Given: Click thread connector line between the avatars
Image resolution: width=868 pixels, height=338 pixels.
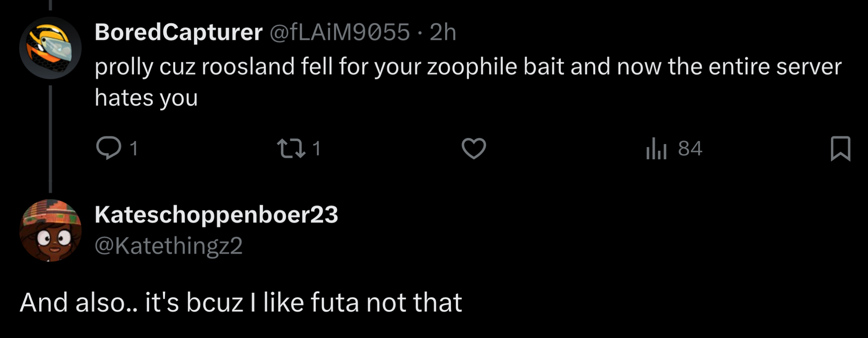Looking at the screenshot, I should coord(51,138).
